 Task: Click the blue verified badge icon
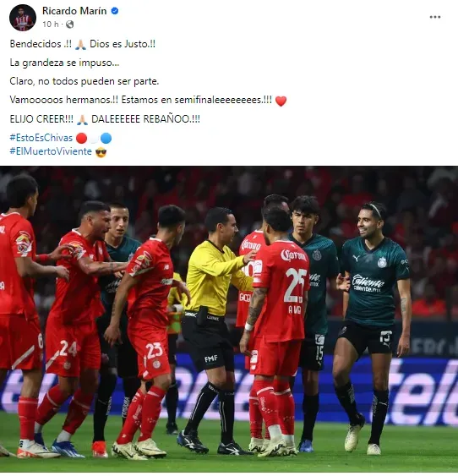(x=115, y=11)
